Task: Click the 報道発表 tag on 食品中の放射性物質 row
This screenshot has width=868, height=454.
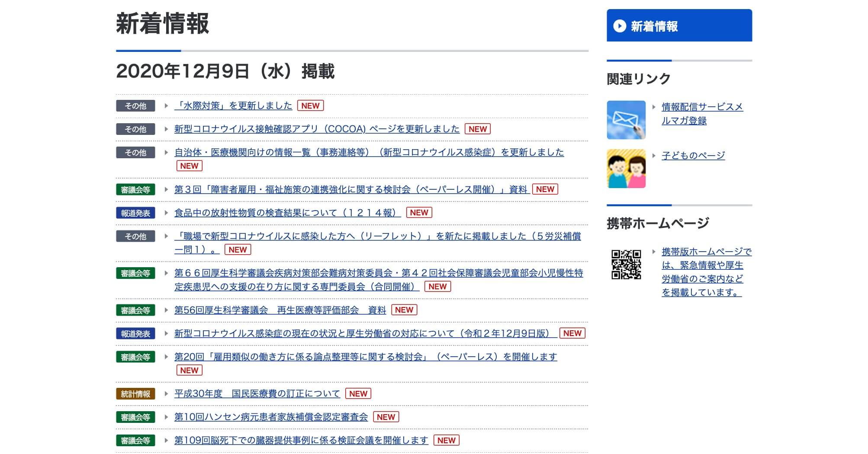Action: click(x=135, y=213)
